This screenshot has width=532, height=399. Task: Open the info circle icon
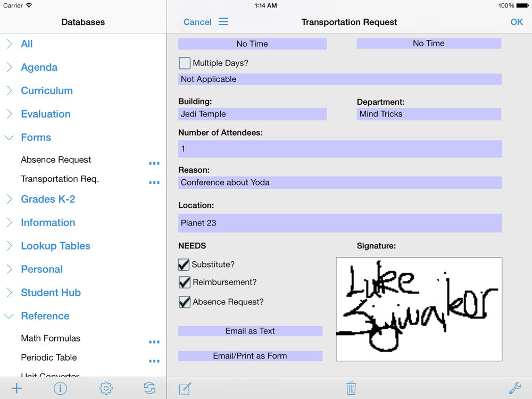pyautogui.click(x=61, y=388)
